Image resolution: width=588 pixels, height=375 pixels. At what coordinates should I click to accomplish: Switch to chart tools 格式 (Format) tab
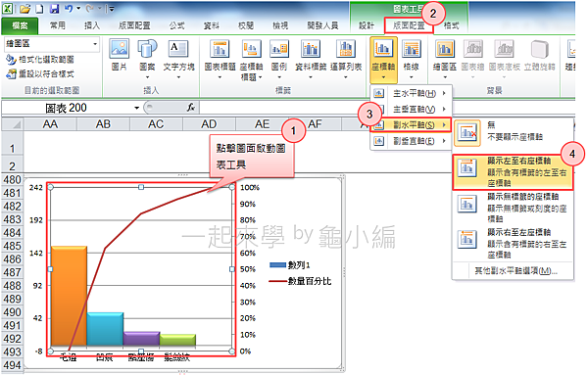coord(451,25)
